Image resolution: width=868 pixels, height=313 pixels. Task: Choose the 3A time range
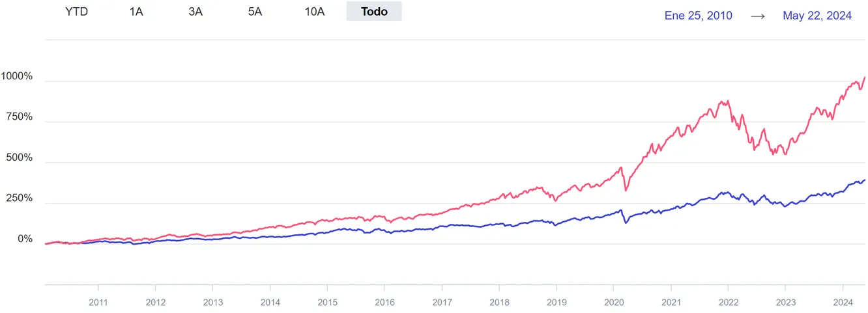[195, 12]
